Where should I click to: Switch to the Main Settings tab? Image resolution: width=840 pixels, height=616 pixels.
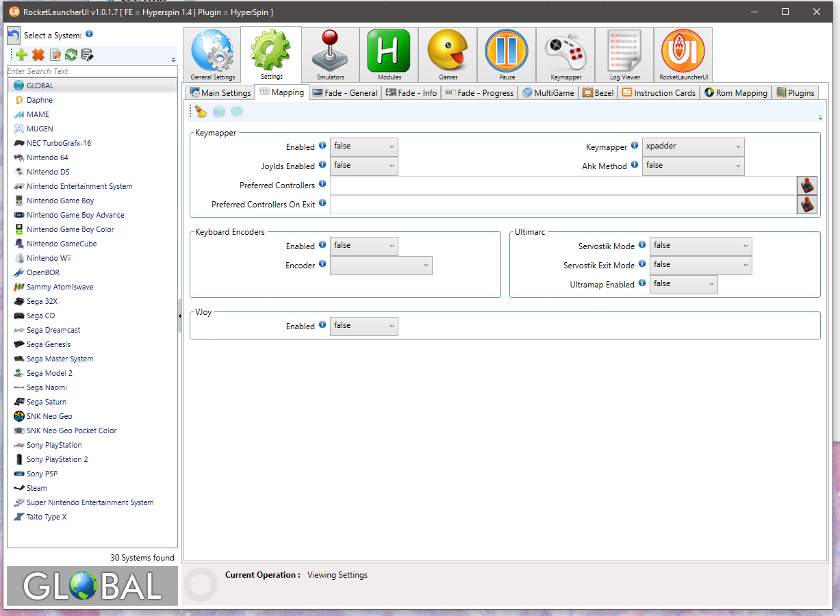pos(219,93)
